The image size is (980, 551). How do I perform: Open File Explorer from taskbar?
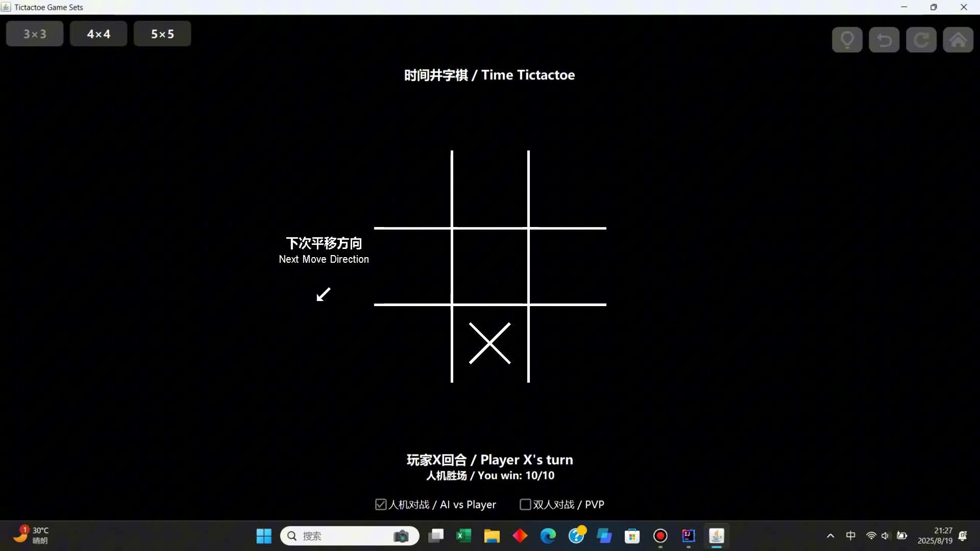pyautogui.click(x=492, y=536)
